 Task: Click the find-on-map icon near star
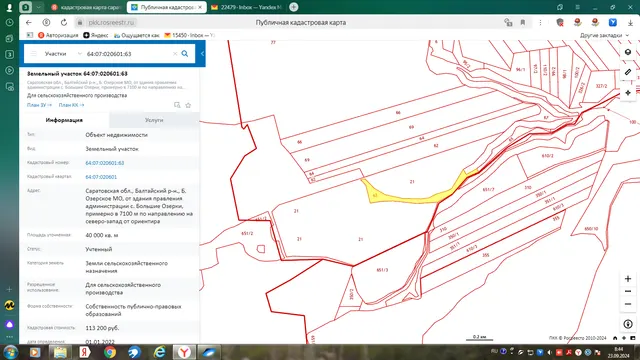(x=177, y=105)
